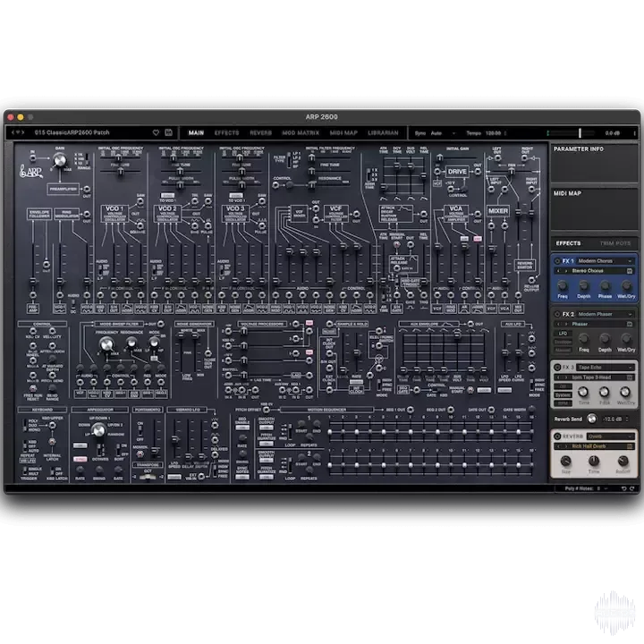Image resolution: width=644 pixels, height=644 pixels.
Task: Click the master volume slider
Action: [571, 133]
